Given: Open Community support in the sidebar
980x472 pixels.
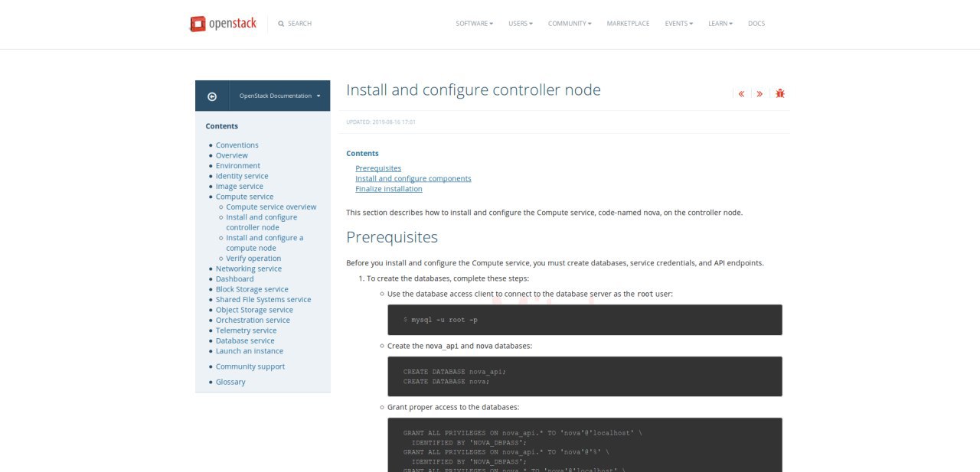Looking at the screenshot, I should coord(250,366).
